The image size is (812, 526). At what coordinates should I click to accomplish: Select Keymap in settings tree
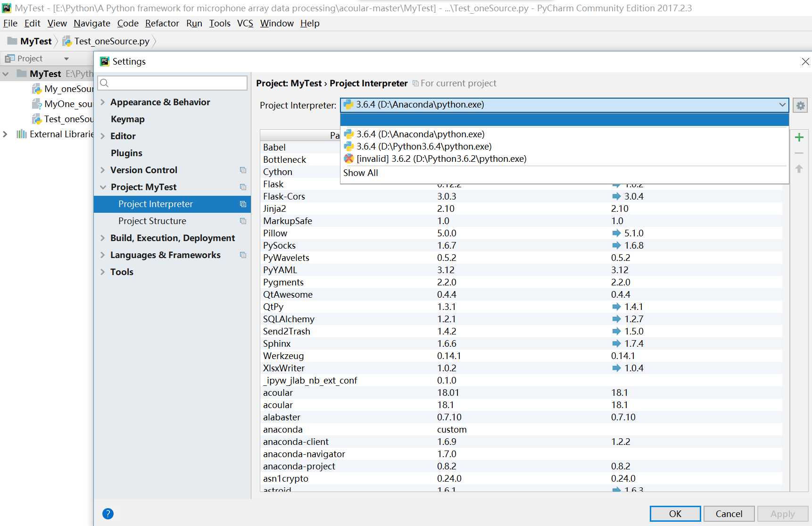[x=127, y=119]
